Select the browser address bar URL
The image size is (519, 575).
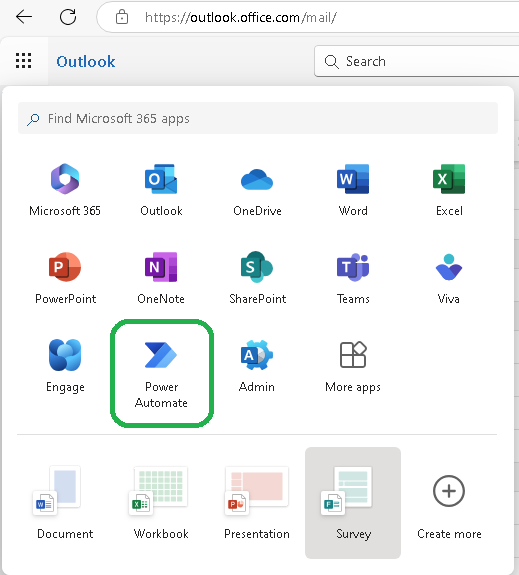(x=241, y=17)
